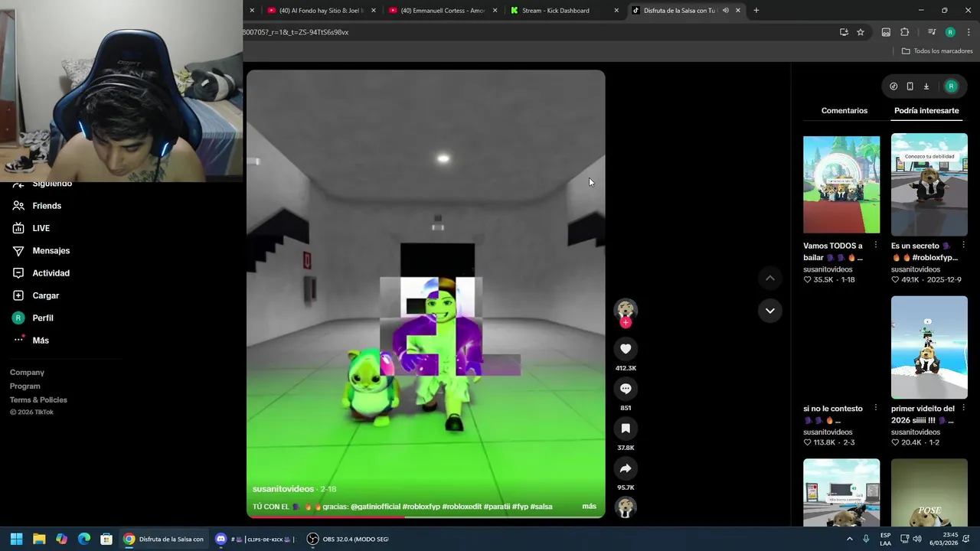Open the Chrome three-dot menu
The image size is (980, 551).
click(x=969, y=32)
